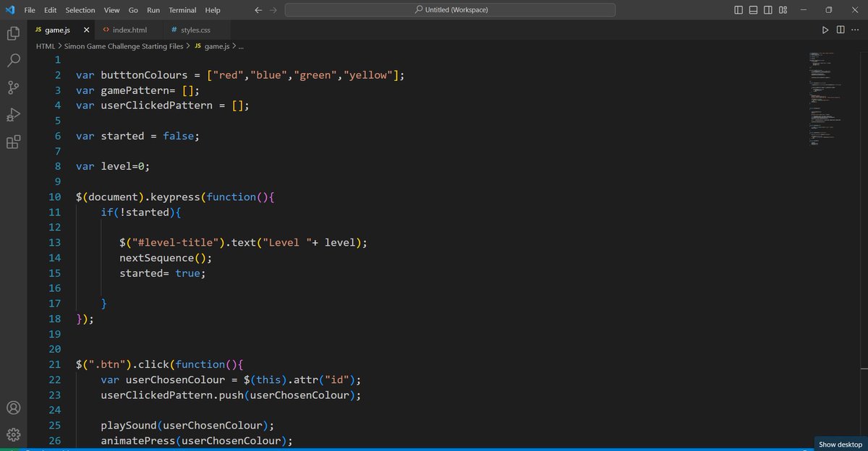Split the editor using the split icon
Screen dimensions: 868x451
841,30
